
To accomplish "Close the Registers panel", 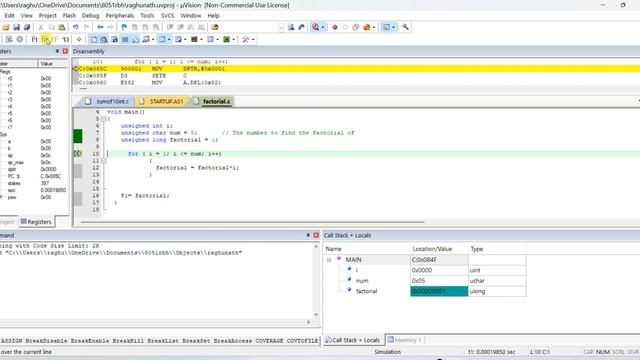I will tap(65, 51).
